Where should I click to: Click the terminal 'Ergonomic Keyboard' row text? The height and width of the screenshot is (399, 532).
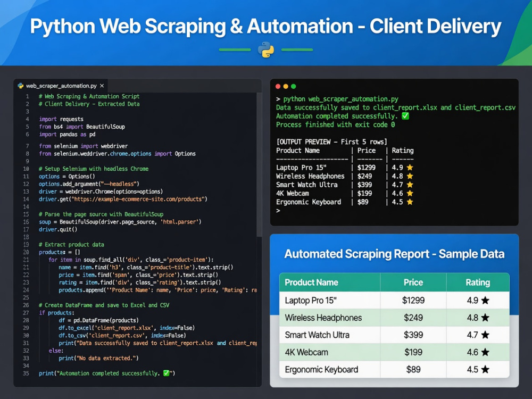(309, 202)
